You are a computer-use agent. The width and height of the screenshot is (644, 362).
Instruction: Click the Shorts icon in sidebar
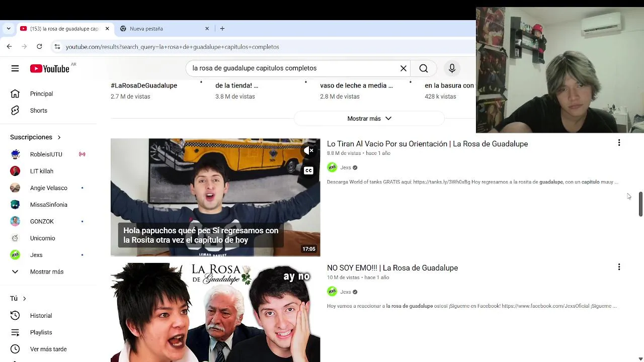[x=15, y=111]
